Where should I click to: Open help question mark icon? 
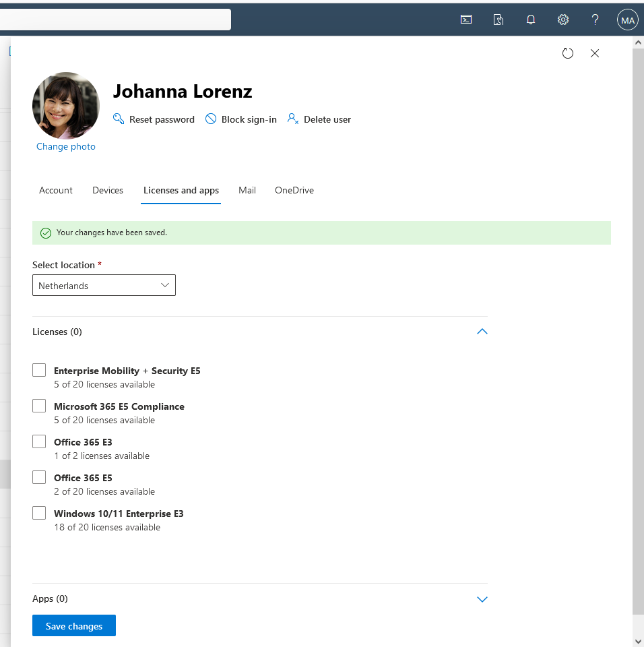pos(595,20)
